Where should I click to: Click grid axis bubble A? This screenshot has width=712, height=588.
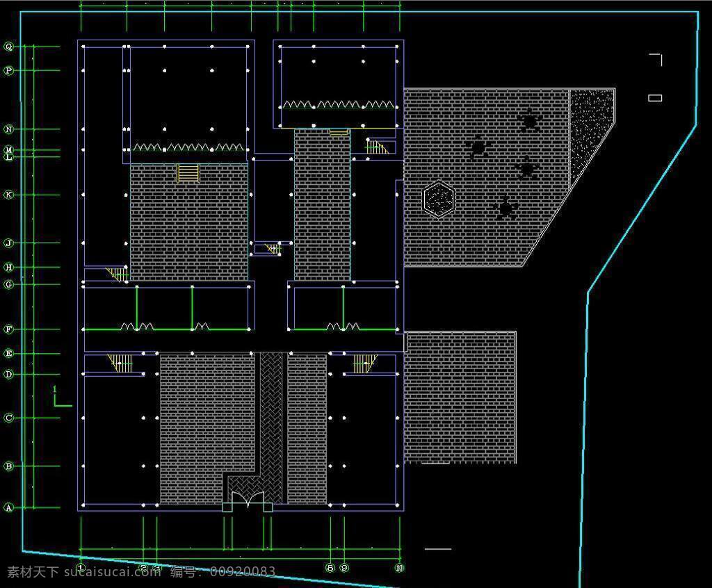[8, 507]
